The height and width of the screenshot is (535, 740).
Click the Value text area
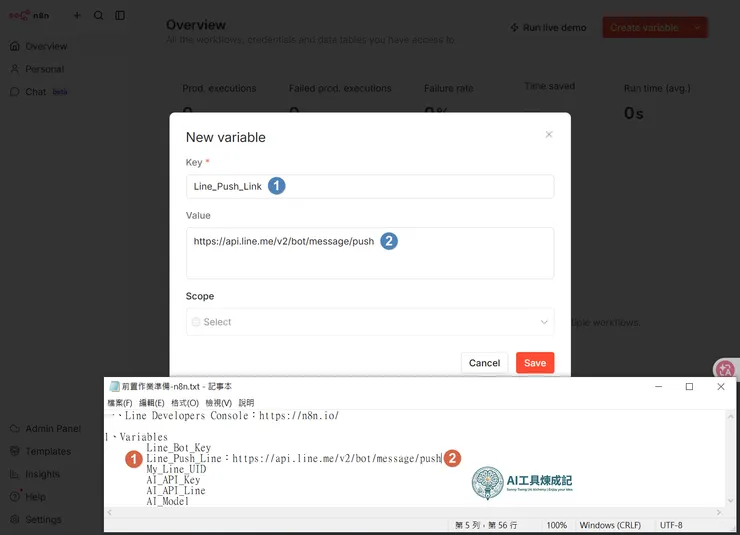(370, 253)
